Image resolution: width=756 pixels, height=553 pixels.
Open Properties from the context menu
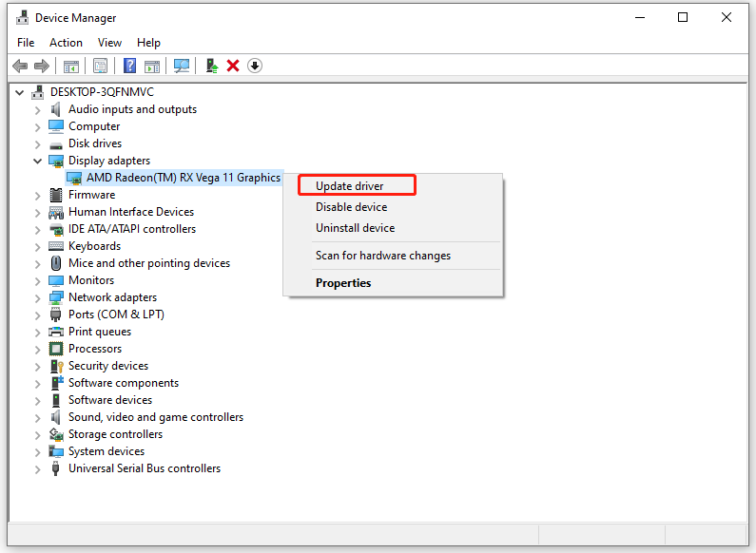[343, 283]
